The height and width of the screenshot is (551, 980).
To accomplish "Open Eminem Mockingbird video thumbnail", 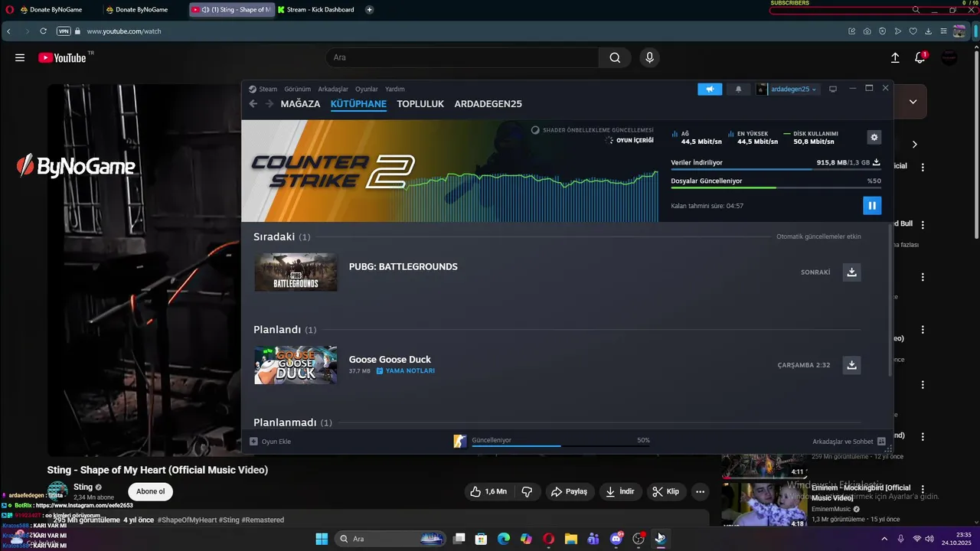I will click(764, 504).
